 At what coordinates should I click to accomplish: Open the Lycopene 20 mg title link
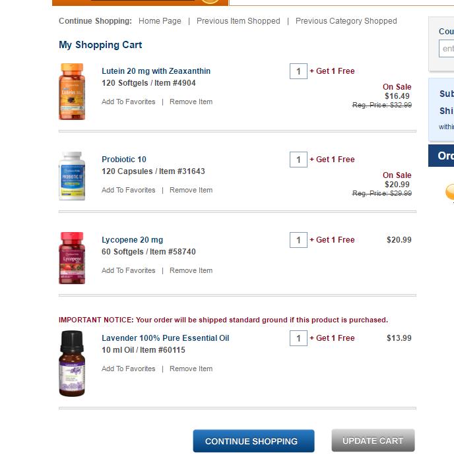pos(132,240)
